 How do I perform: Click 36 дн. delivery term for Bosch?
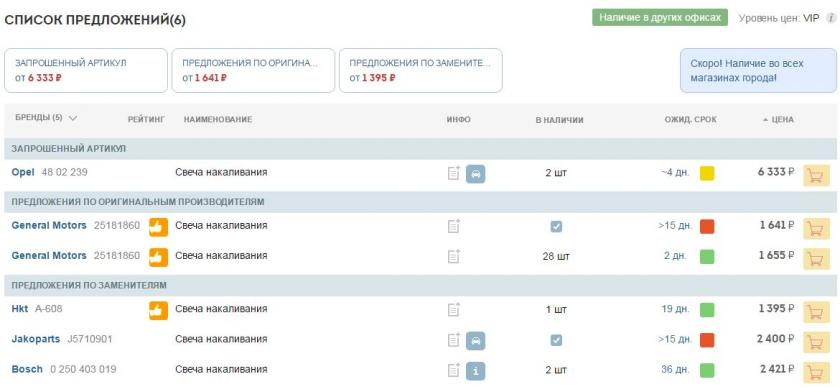(x=674, y=370)
